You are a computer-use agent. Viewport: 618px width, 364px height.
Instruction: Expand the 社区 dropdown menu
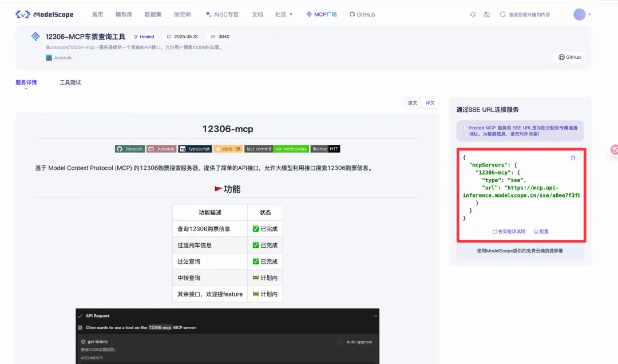[284, 14]
